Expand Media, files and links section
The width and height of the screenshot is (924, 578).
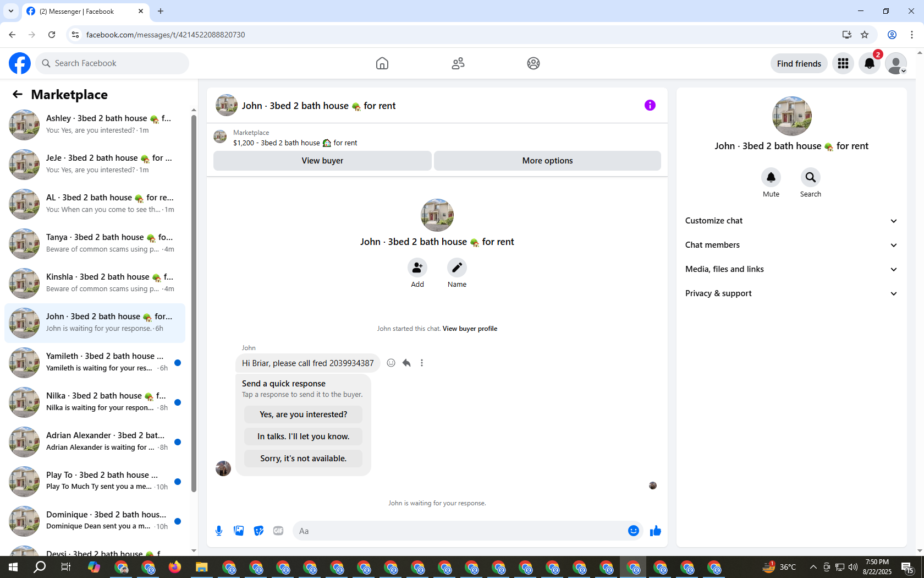(x=791, y=269)
